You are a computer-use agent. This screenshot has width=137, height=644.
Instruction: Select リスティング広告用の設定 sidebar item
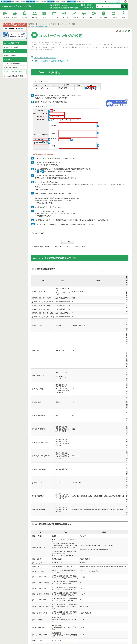15,64
